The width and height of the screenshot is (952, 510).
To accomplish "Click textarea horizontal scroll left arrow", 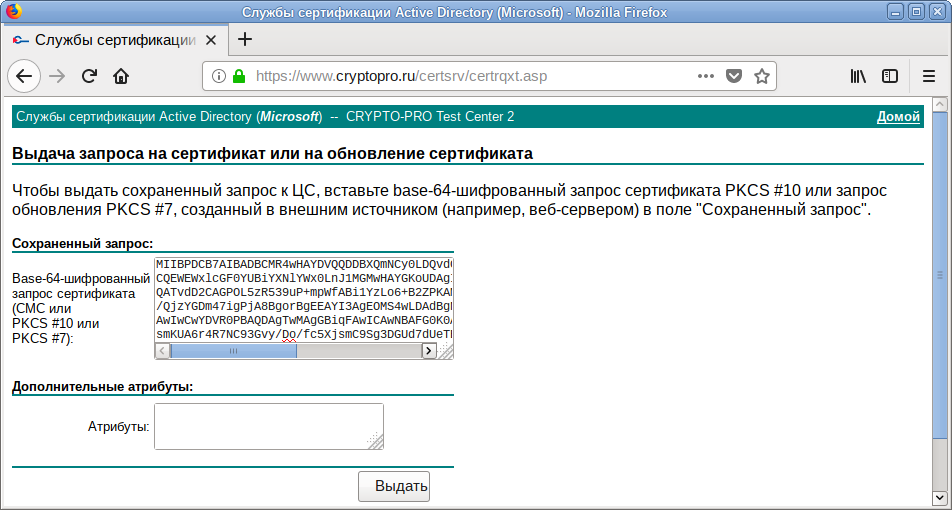I will [163, 351].
